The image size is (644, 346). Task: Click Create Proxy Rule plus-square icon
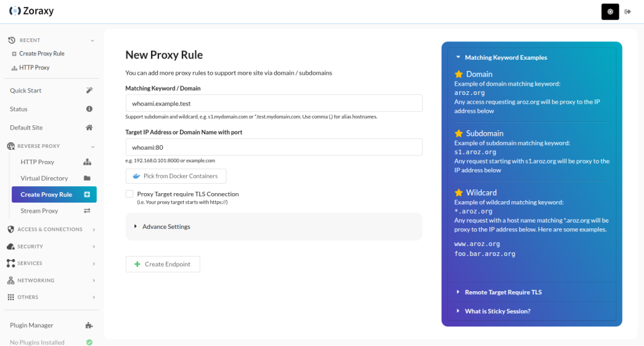click(87, 194)
